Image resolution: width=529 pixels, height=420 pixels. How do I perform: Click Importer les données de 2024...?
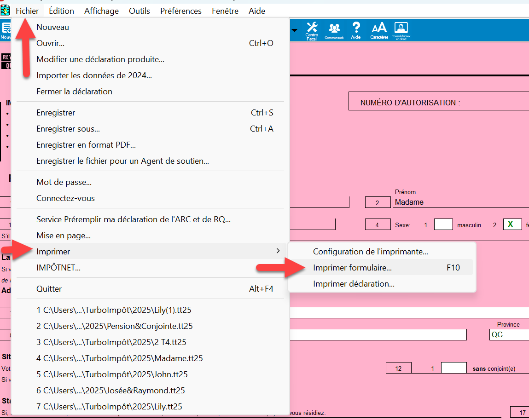pos(94,75)
